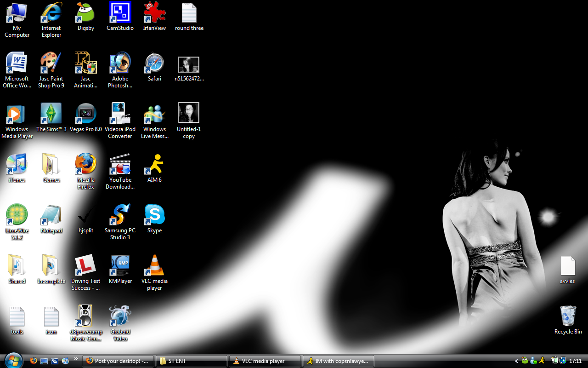This screenshot has width=588, height=368.
Task: Select the Skype desktop icon
Action: point(154,215)
